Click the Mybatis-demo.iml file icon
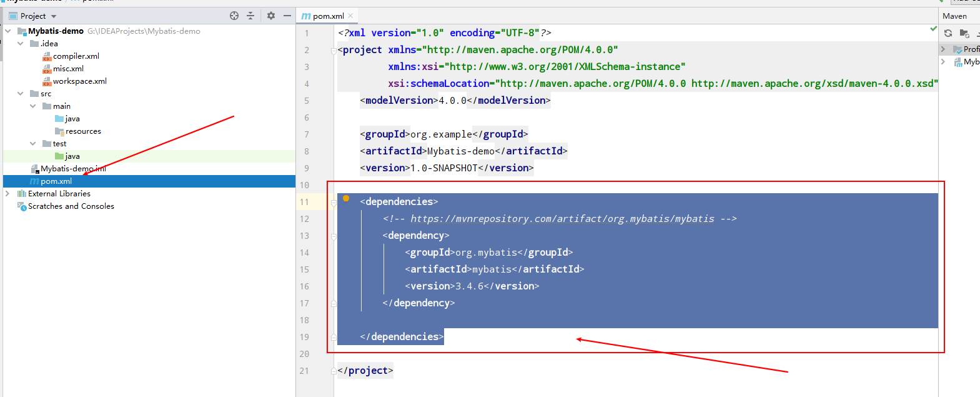 point(35,169)
